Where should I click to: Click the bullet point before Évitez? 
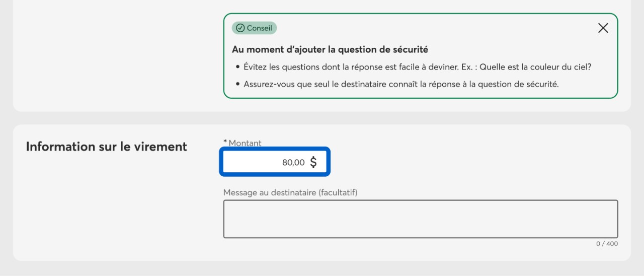click(237, 67)
